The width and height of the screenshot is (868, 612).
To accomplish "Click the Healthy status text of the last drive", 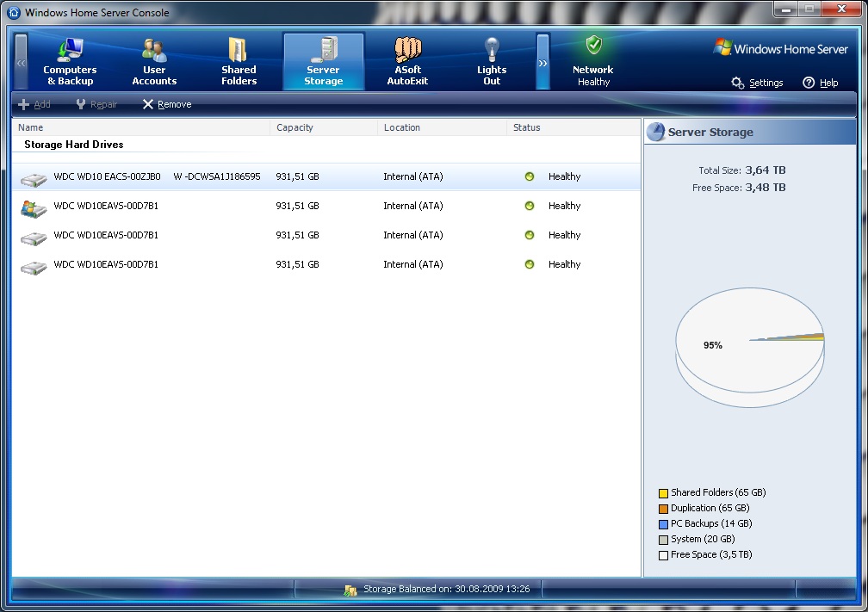I will pyautogui.click(x=564, y=264).
